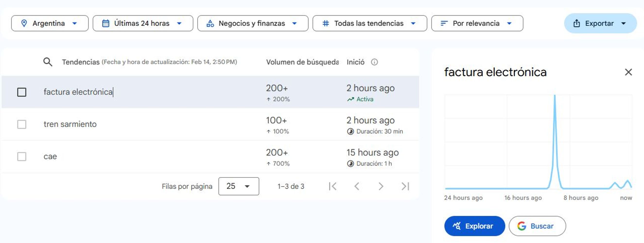Click the 100+ search volume value

pos(276,121)
